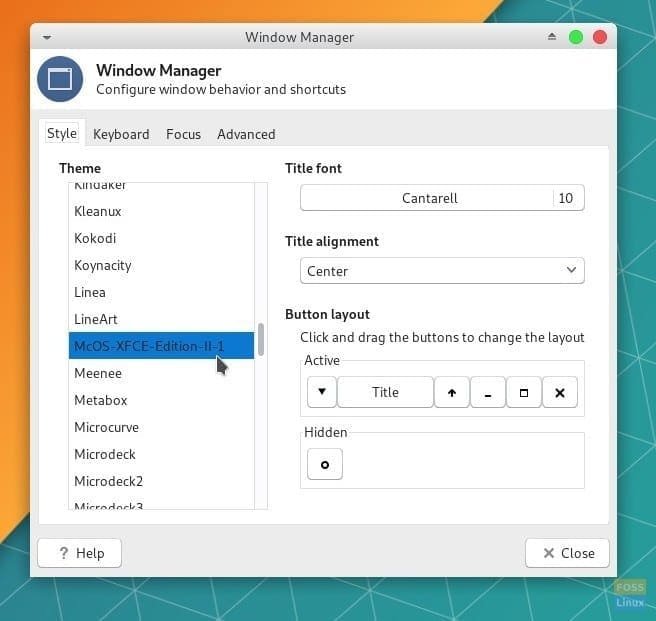Viewport: 656px width, 621px height.
Task: Click the close X button in Active layout
Action: (x=560, y=392)
